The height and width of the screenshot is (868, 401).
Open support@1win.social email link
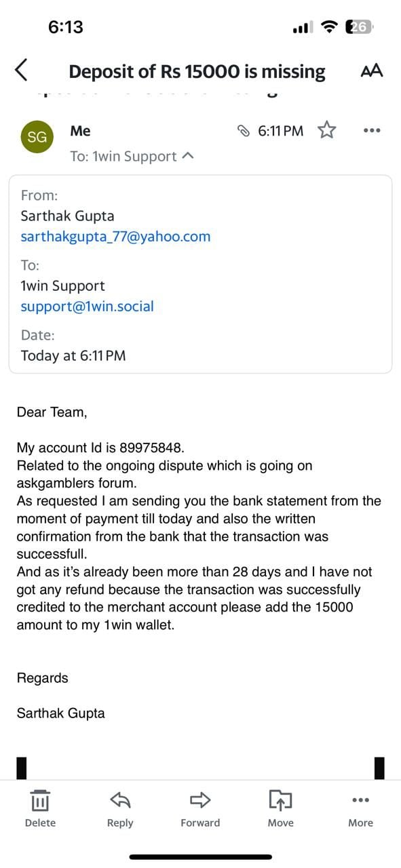(x=88, y=307)
